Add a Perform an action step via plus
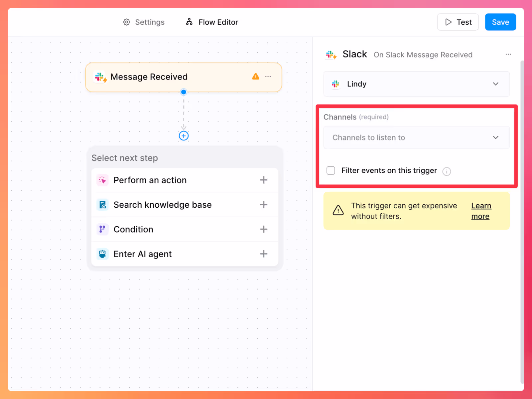The width and height of the screenshot is (532, 399). pyautogui.click(x=264, y=180)
